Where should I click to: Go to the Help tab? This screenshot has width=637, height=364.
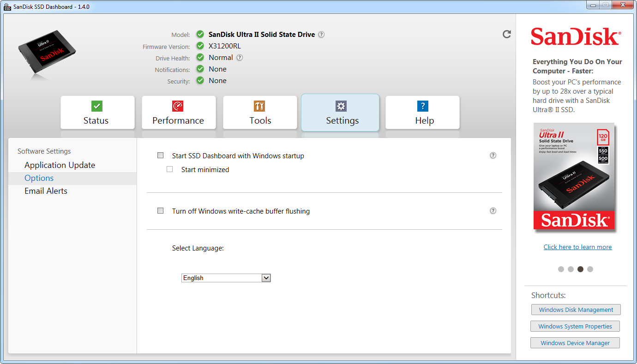coord(422,113)
